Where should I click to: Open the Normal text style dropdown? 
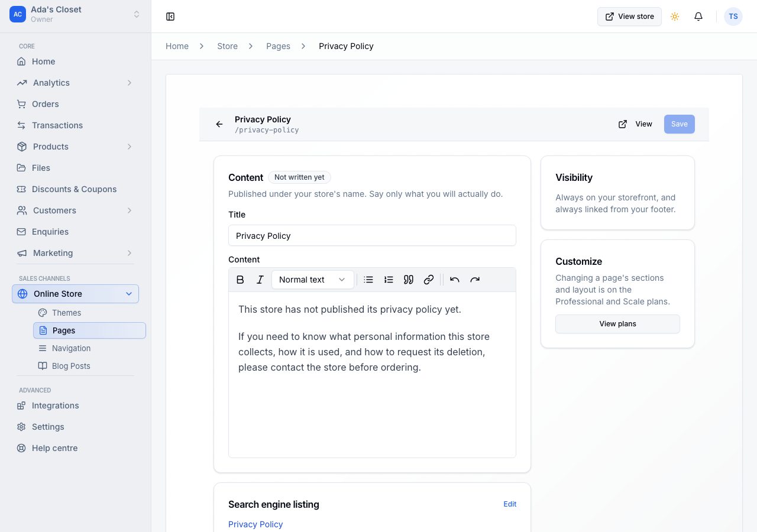[x=312, y=280]
